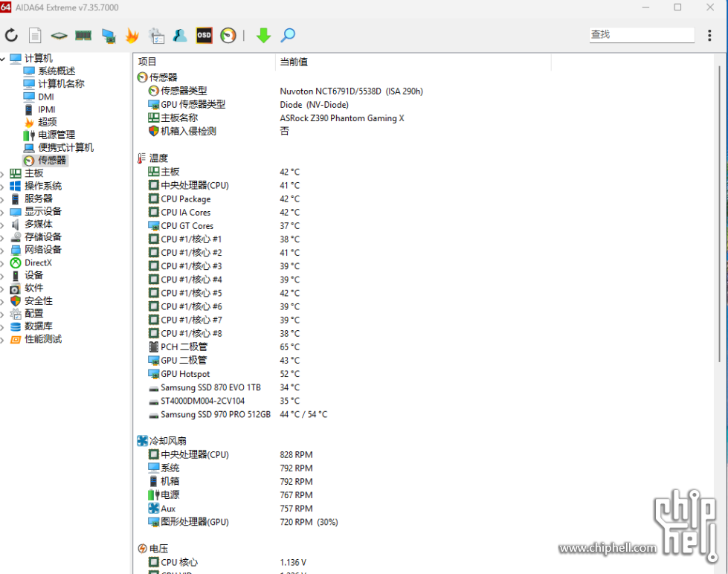
Task: Click the green chip icon in toolbar
Action: [x=59, y=35]
